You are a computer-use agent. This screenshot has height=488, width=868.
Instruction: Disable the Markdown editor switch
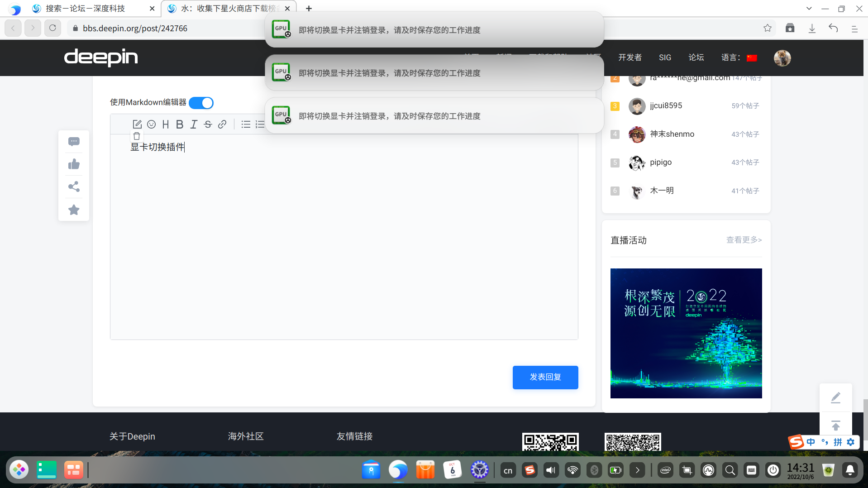click(201, 103)
